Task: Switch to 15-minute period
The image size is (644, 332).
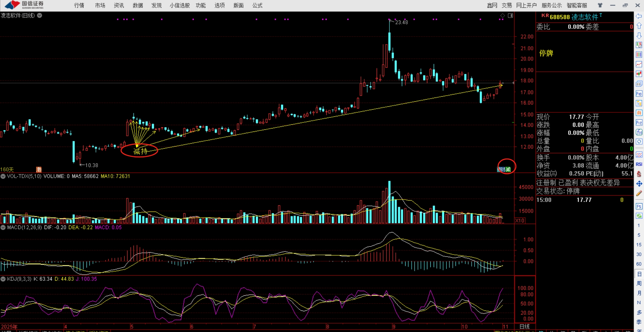Action: [x=639, y=245]
